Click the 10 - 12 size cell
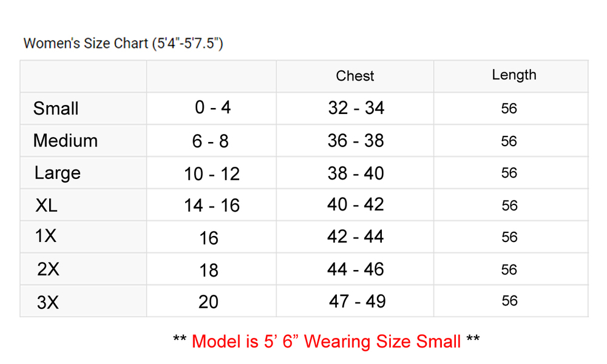Image resolution: width=607 pixels, height=364 pixels. pyautogui.click(x=212, y=174)
